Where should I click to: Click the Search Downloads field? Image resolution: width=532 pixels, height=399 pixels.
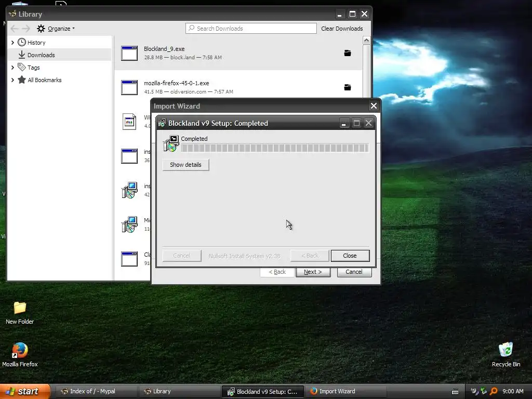[251, 29]
